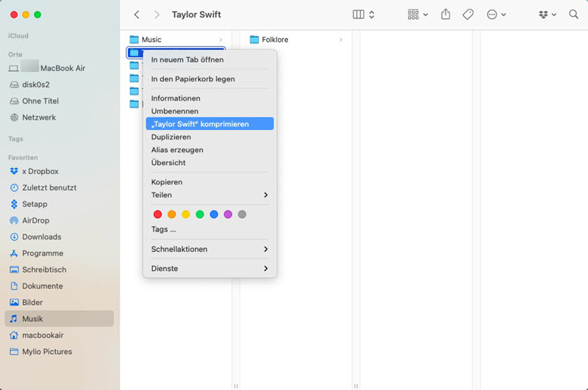The width and height of the screenshot is (588, 390).
Task: Apply the yellow tag color
Action: [186, 214]
